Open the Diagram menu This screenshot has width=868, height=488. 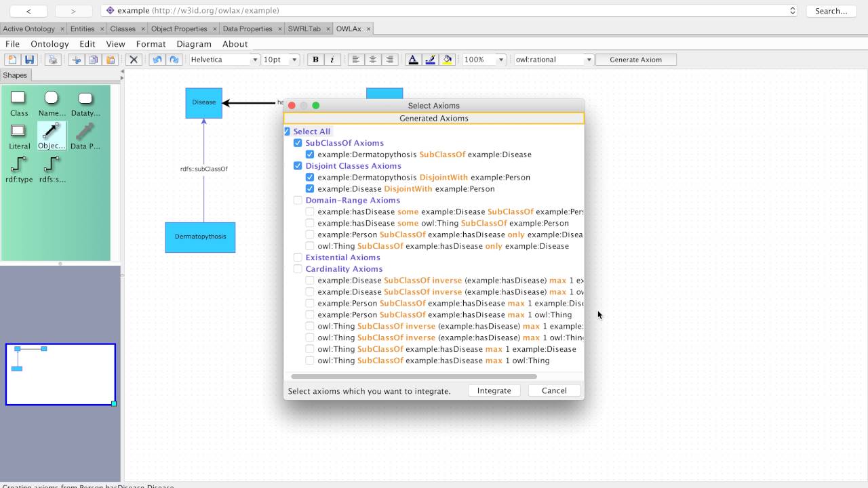click(x=194, y=44)
